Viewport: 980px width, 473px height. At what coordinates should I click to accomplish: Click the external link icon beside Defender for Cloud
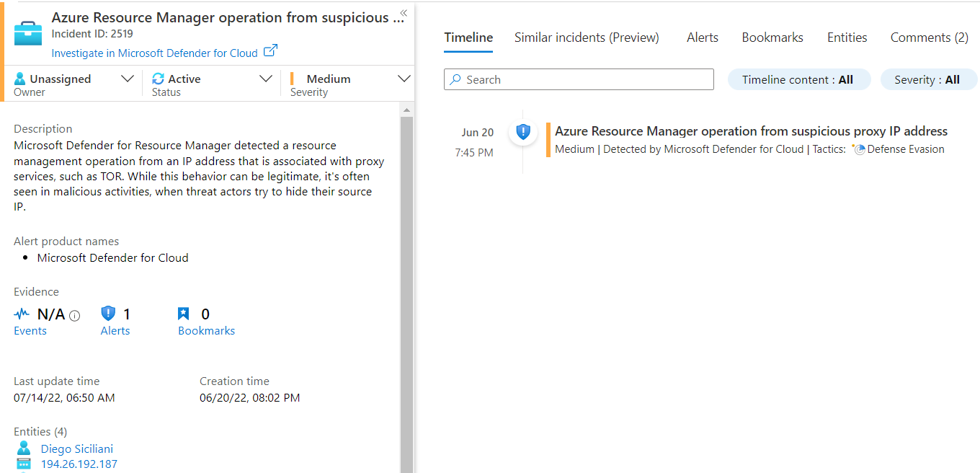271,51
